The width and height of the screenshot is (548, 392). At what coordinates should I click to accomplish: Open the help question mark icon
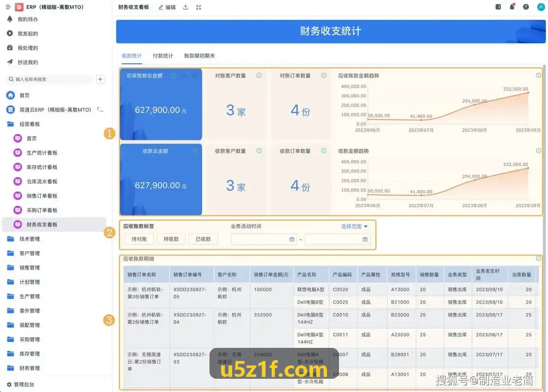[525, 7]
